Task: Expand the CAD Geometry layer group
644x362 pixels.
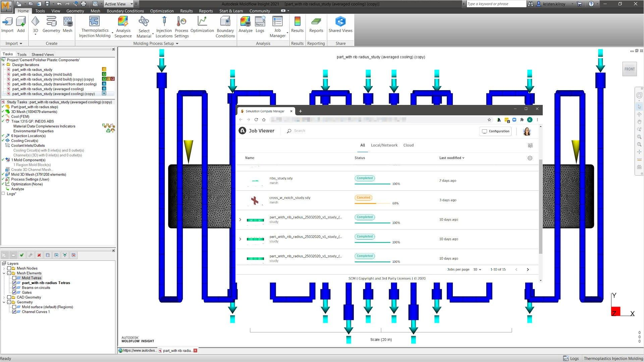Action: tap(4, 297)
